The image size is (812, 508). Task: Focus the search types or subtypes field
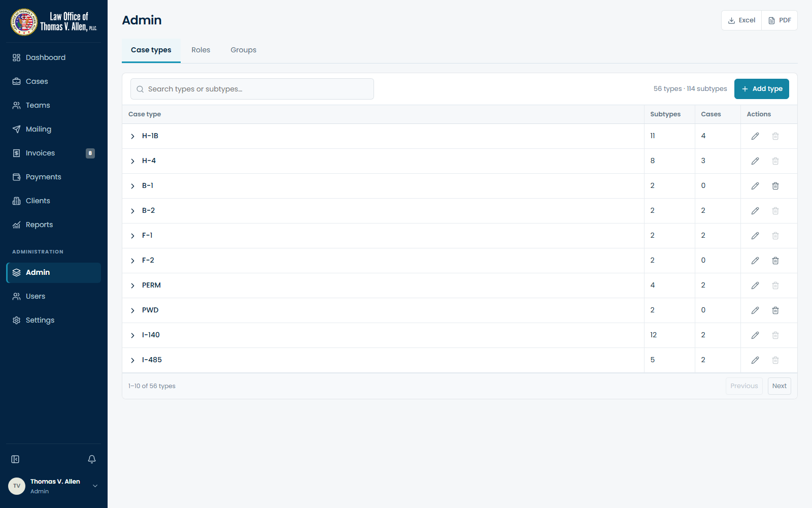click(x=252, y=89)
